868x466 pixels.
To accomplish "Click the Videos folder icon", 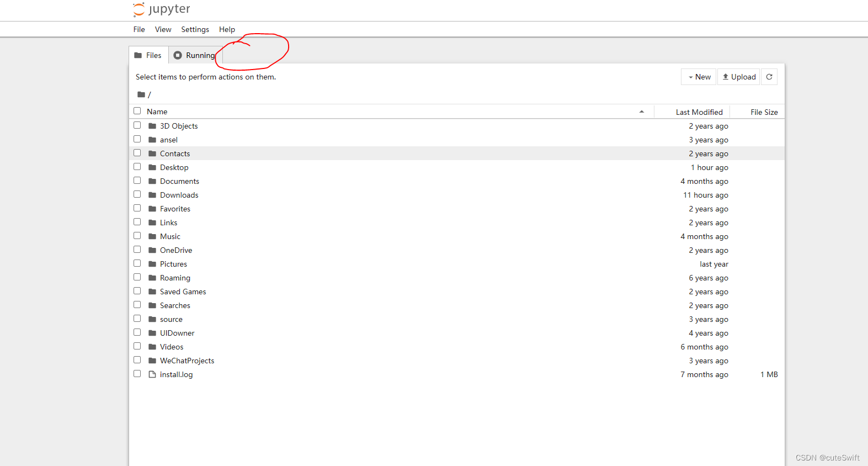I will (152, 347).
